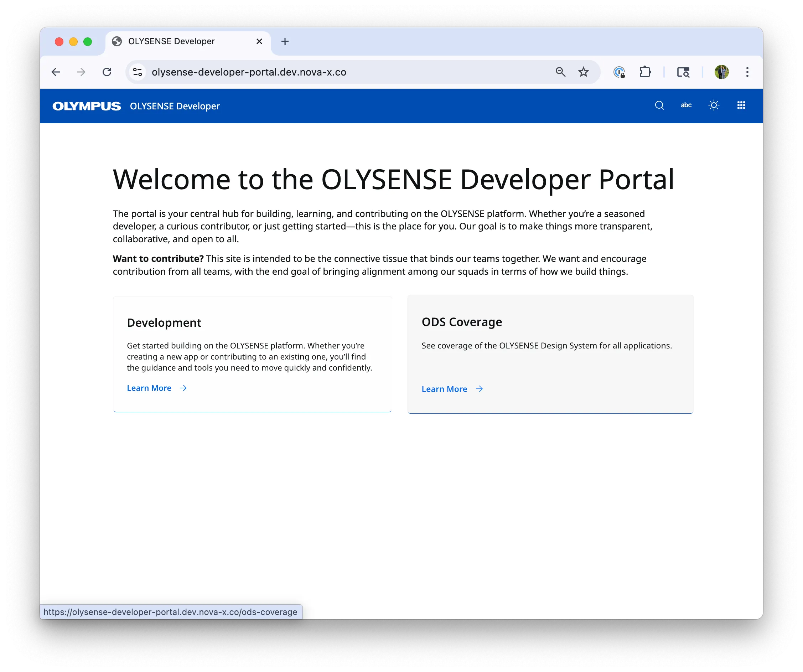Navigate back using the browser back arrow
803x672 pixels.
coord(56,72)
